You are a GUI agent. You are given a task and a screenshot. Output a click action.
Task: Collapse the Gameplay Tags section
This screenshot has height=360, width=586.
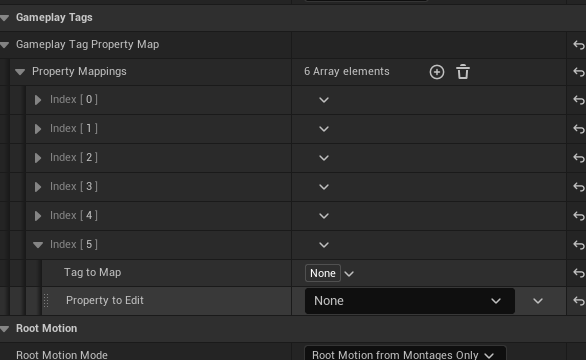pos(5,18)
